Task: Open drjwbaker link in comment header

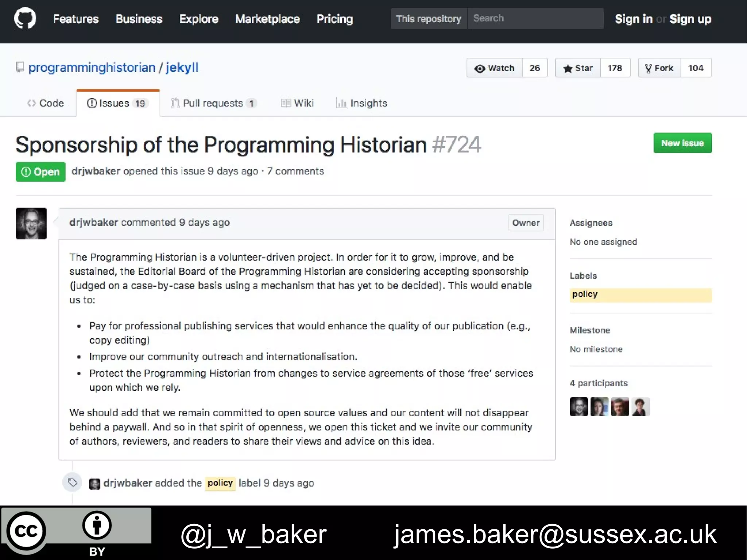Action: (94, 223)
